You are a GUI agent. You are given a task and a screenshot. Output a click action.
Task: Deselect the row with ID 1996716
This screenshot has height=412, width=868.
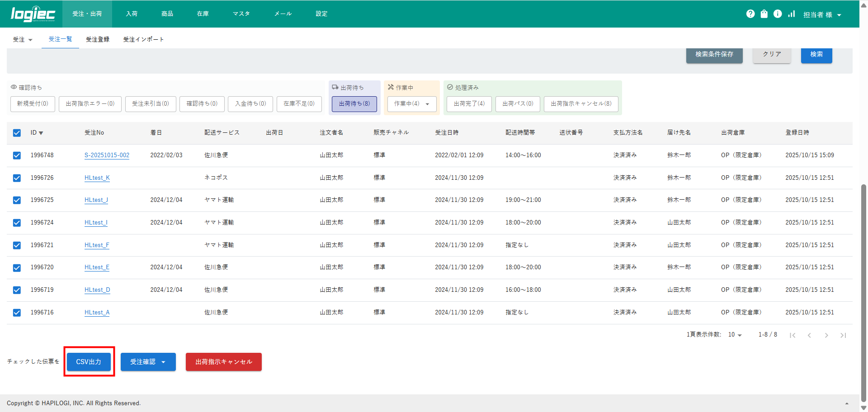click(17, 313)
